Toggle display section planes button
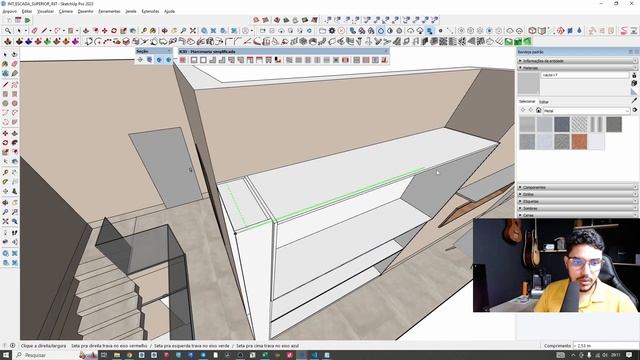 point(149,60)
